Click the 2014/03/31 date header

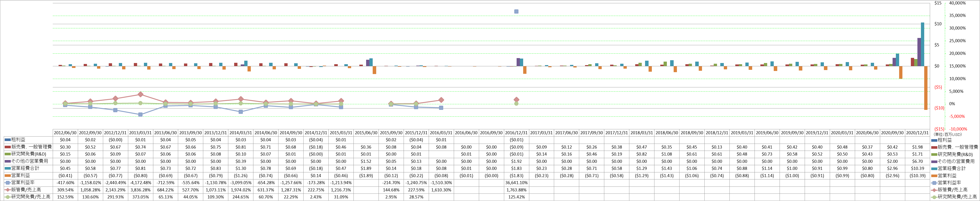pos(240,133)
